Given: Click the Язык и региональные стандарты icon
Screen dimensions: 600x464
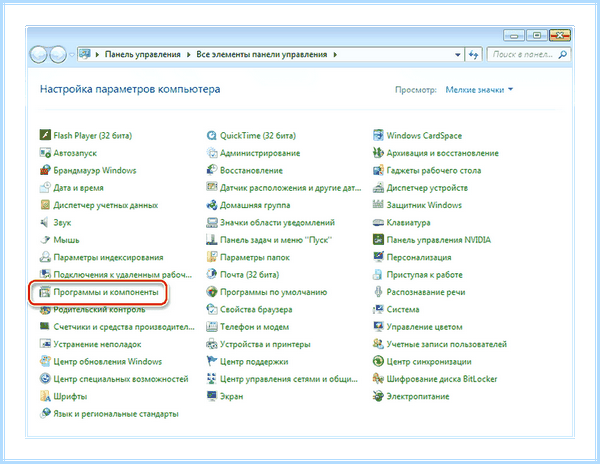Looking at the screenshot, I should pyautogui.click(x=45, y=414).
